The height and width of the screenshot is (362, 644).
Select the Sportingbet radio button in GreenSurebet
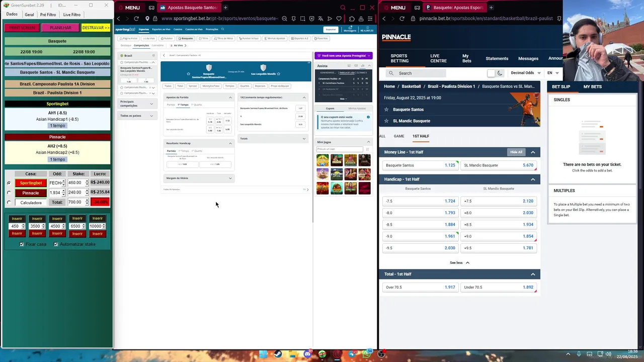9,183
